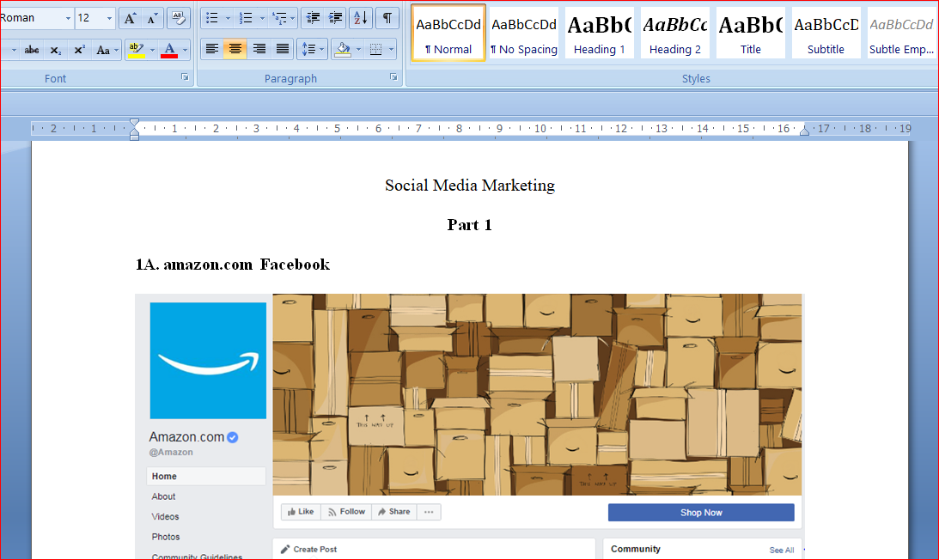The height and width of the screenshot is (560, 939).
Task: Expand the multilevel list dropdown arrow
Action: coord(293,19)
